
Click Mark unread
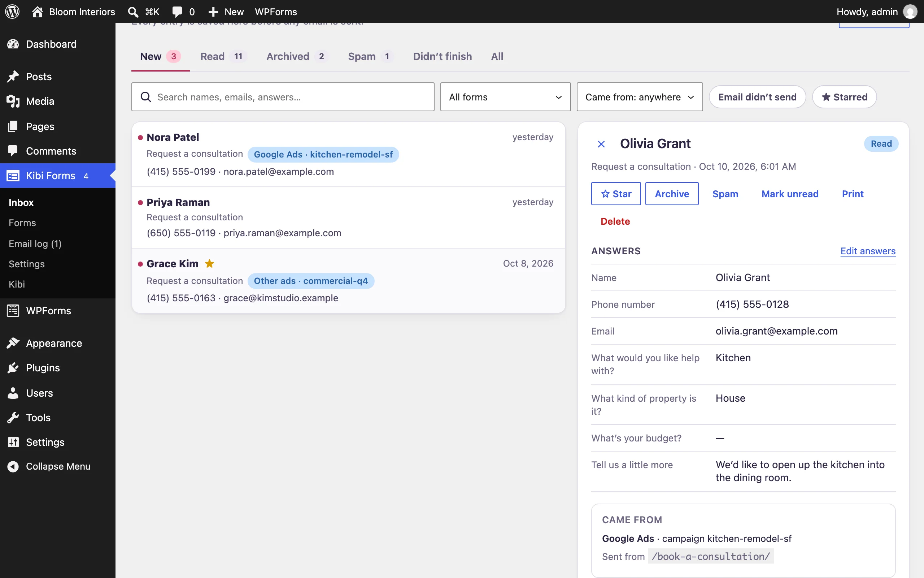[x=790, y=194]
